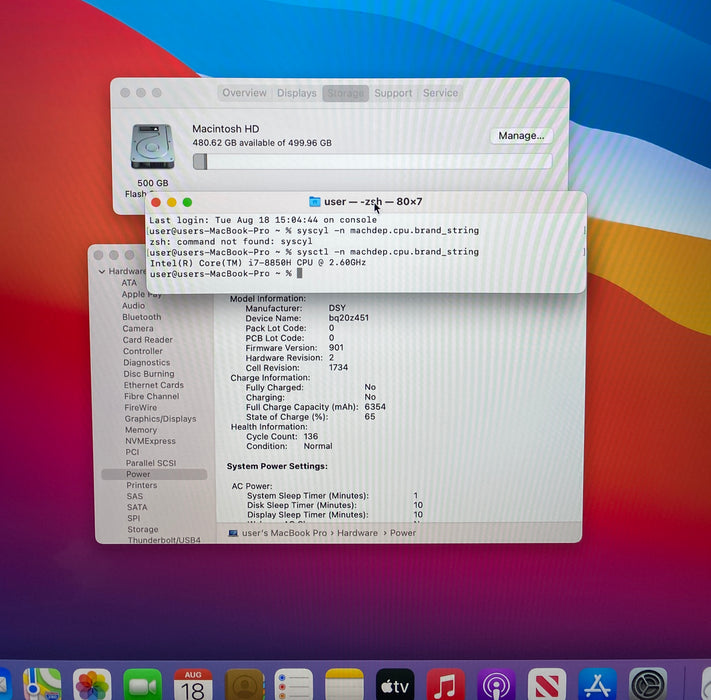Select the Storage tab
711x700 pixels.
click(x=346, y=93)
